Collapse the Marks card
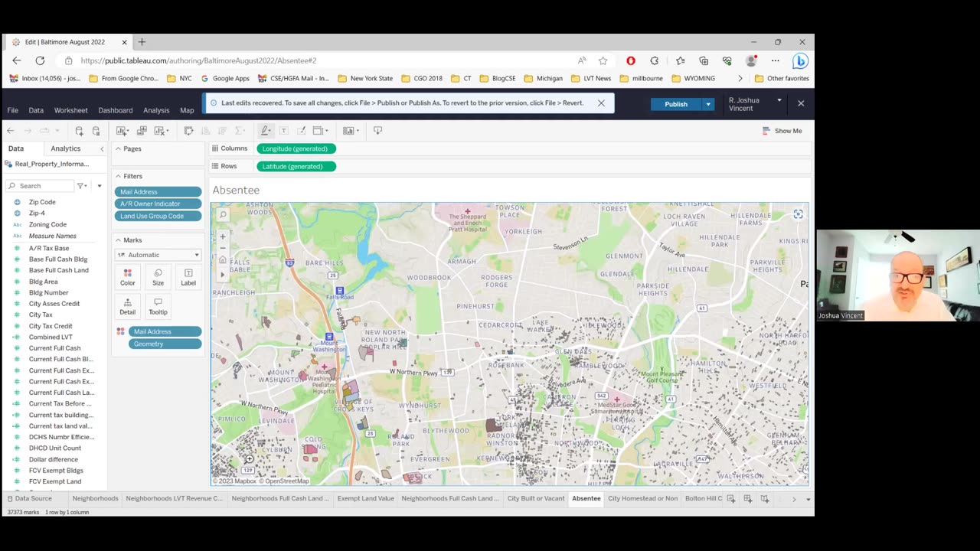The height and width of the screenshot is (551, 980). coord(118,240)
